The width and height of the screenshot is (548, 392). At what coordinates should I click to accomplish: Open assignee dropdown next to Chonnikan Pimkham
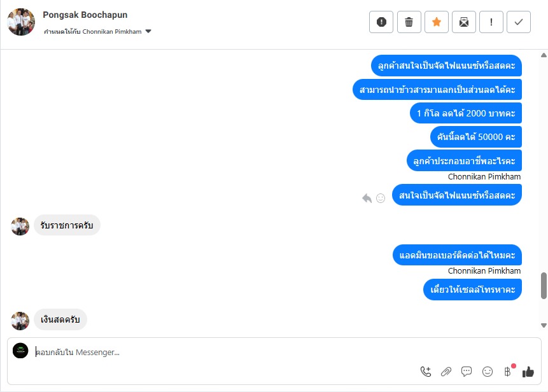click(x=148, y=31)
